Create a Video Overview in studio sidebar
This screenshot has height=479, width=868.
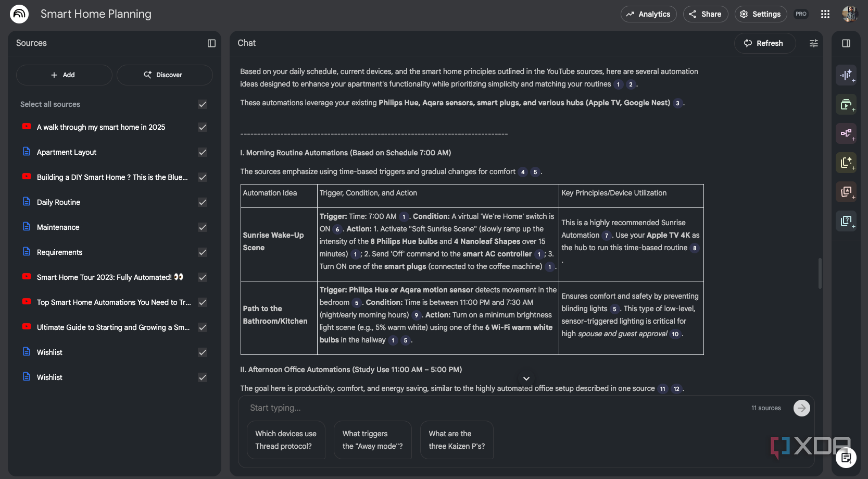(846, 104)
